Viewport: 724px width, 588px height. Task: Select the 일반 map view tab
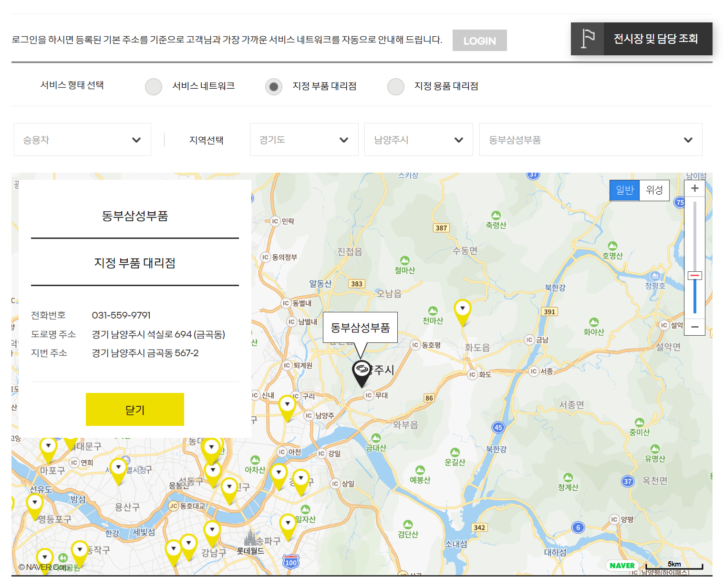624,190
